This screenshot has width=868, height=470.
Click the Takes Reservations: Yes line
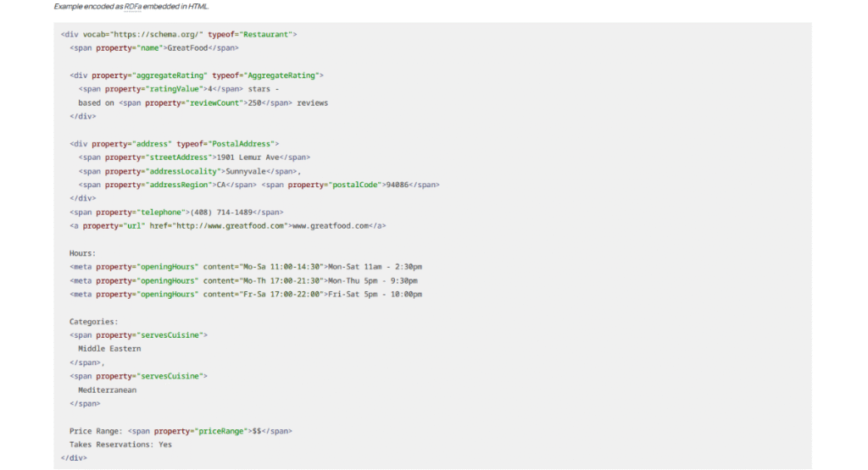click(x=120, y=445)
